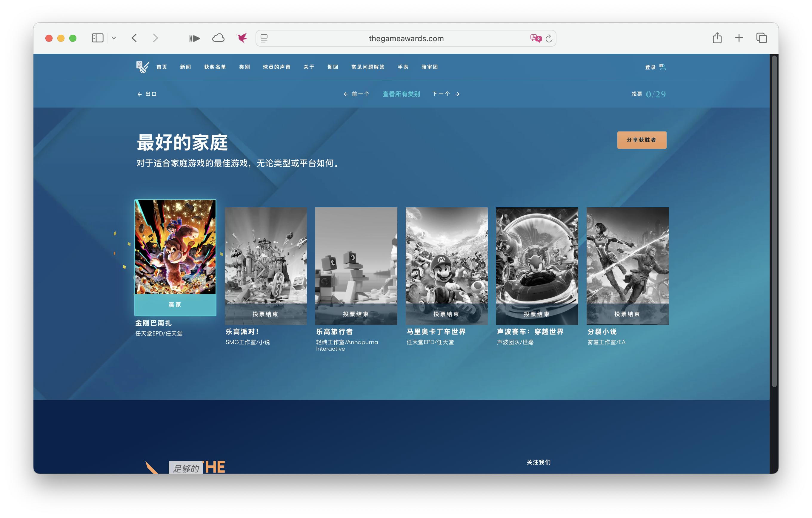
Task: Open 查看所有类别 link
Action: click(401, 94)
